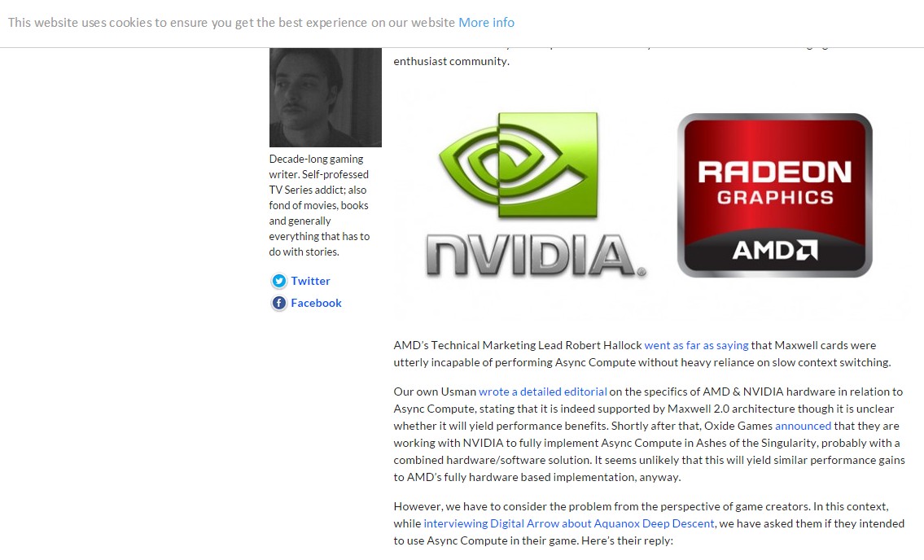Click the 'Our own Usman' text

pos(434,392)
